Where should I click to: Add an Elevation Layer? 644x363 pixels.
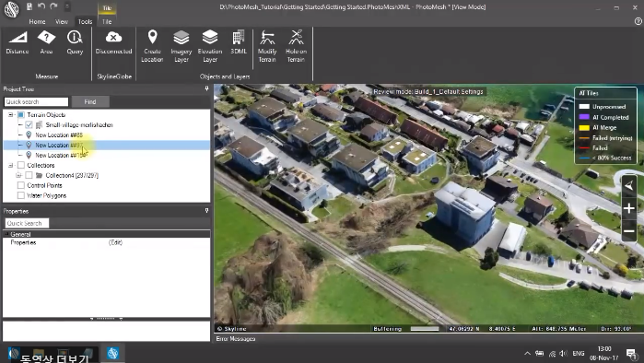(x=210, y=46)
